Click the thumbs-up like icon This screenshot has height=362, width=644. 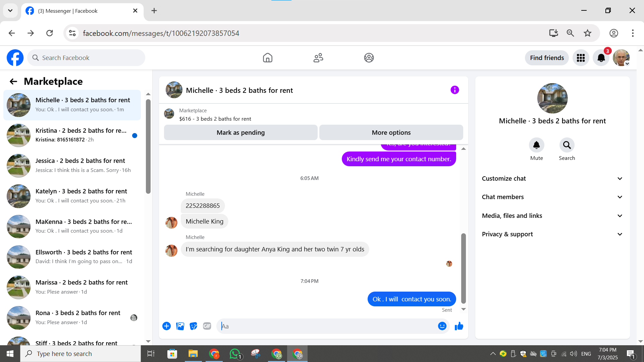(459, 326)
